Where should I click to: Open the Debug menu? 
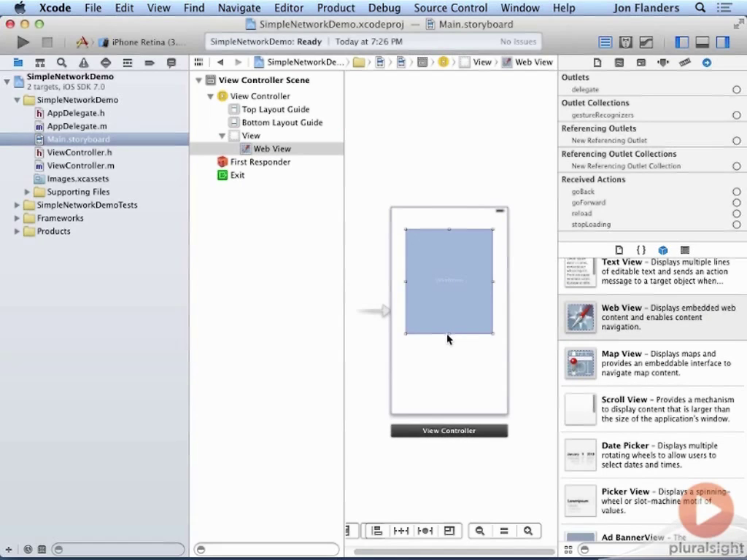384,8
